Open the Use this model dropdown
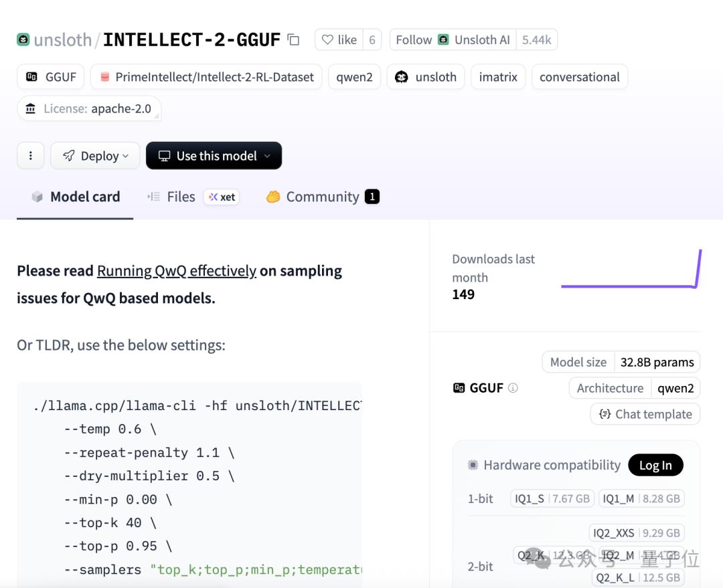Viewport: 723px width, 588px height. coord(214,156)
